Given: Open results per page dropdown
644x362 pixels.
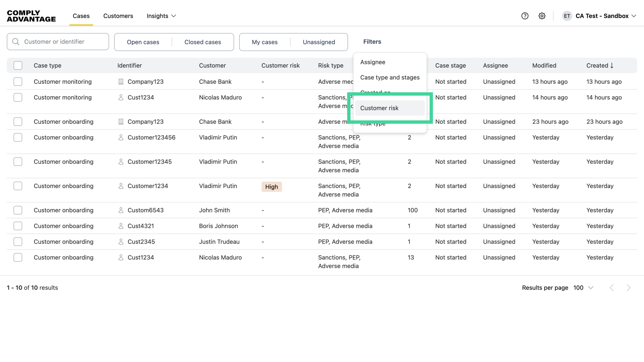Looking at the screenshot, I should coord(584,288).
